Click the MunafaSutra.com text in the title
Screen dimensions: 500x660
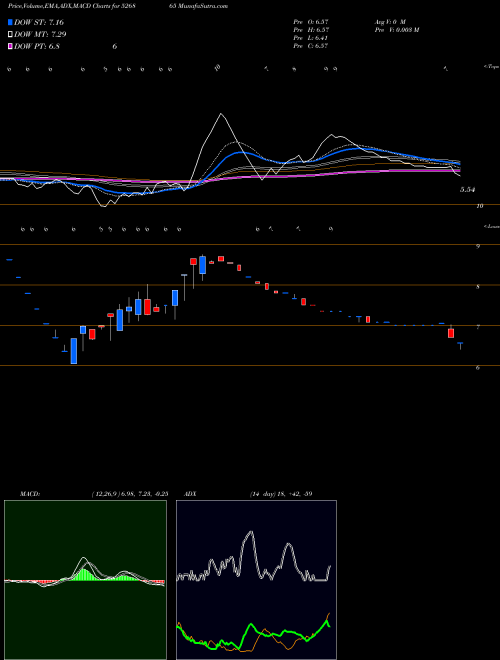(x=205, y=6)
